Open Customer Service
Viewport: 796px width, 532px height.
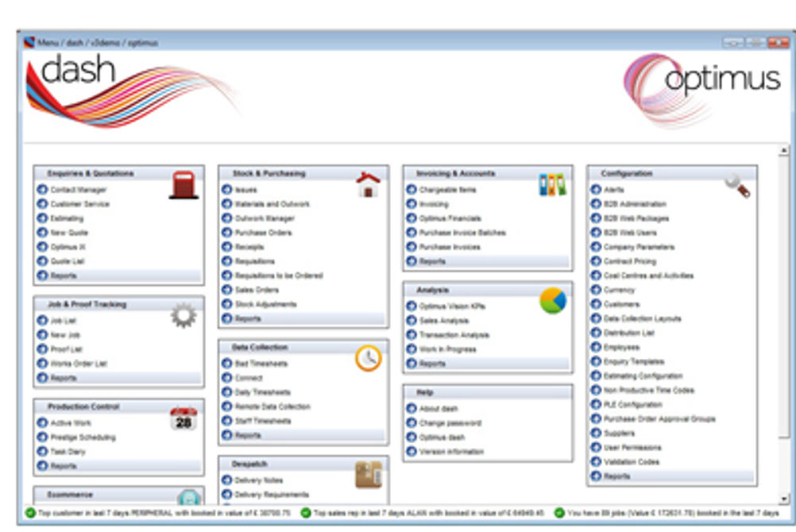(x=79, y=204)
